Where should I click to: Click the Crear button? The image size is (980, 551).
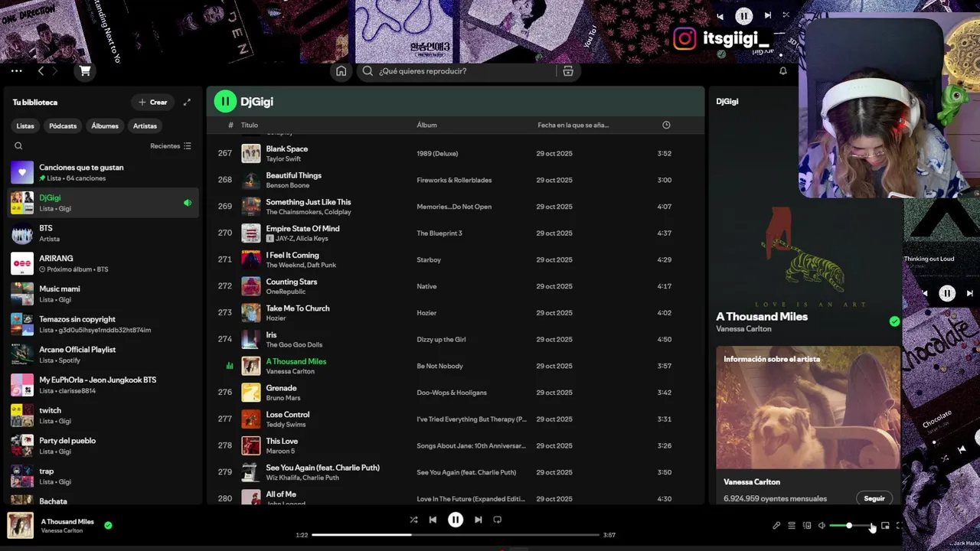(x=153, y=102)
